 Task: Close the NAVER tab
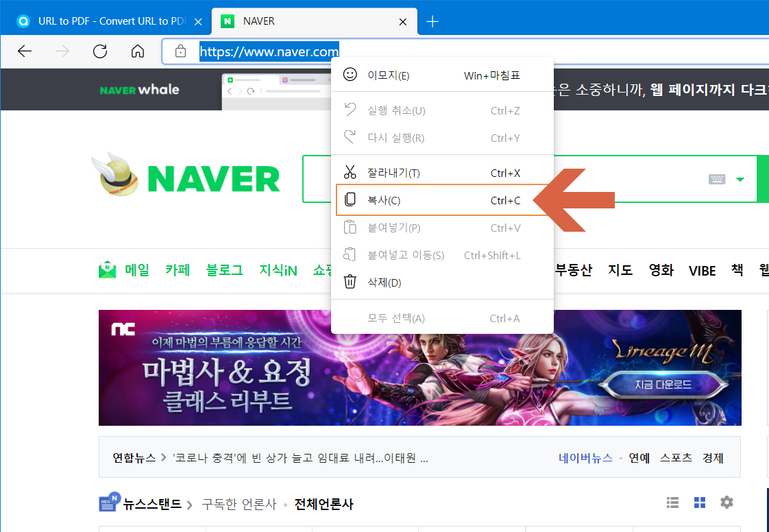click(402, 21)
